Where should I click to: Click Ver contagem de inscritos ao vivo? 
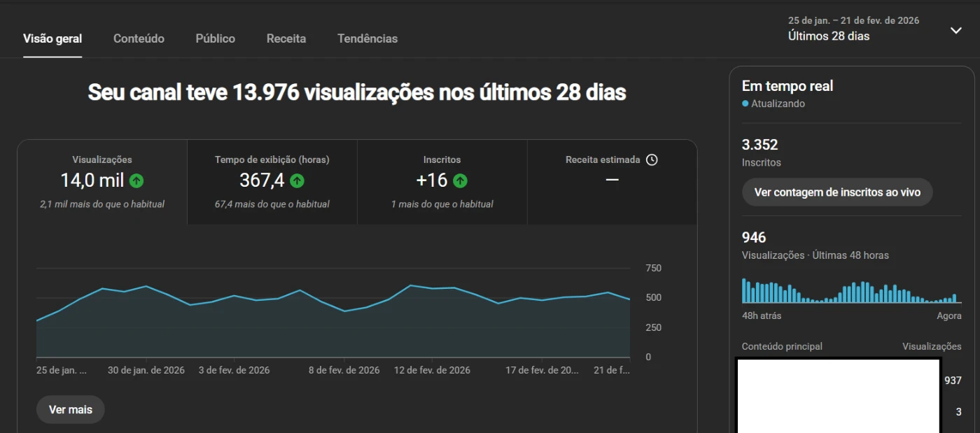point(836,192)
